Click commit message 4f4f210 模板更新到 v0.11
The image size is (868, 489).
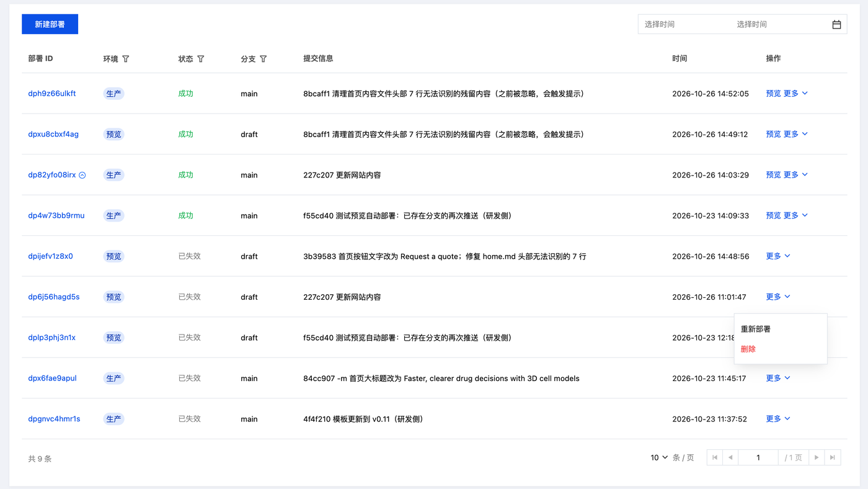[x=363, y=419]
